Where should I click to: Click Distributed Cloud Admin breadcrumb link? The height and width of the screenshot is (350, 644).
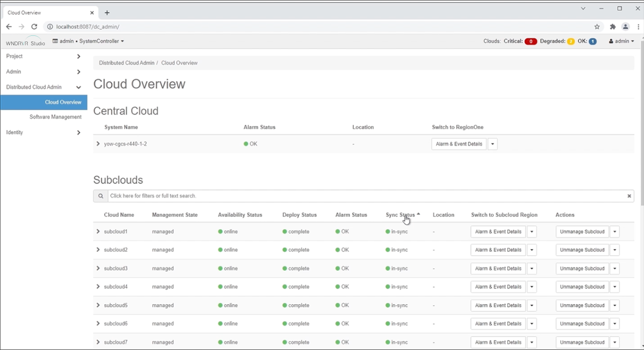[126, 63]
